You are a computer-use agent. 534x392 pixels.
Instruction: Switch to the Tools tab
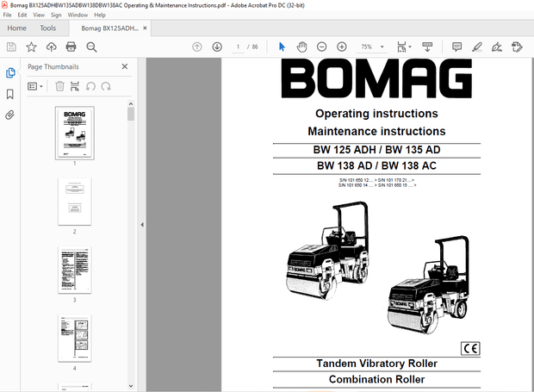tap(47, 28)
